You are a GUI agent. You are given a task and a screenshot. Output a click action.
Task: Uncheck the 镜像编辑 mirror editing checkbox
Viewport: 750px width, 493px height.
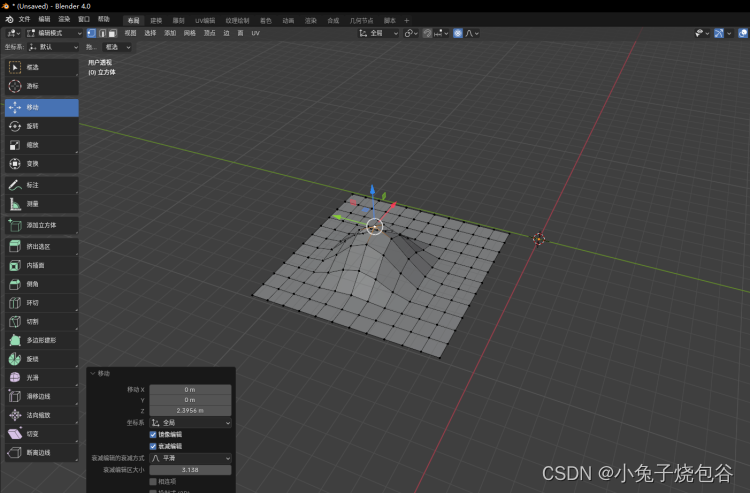153,434
